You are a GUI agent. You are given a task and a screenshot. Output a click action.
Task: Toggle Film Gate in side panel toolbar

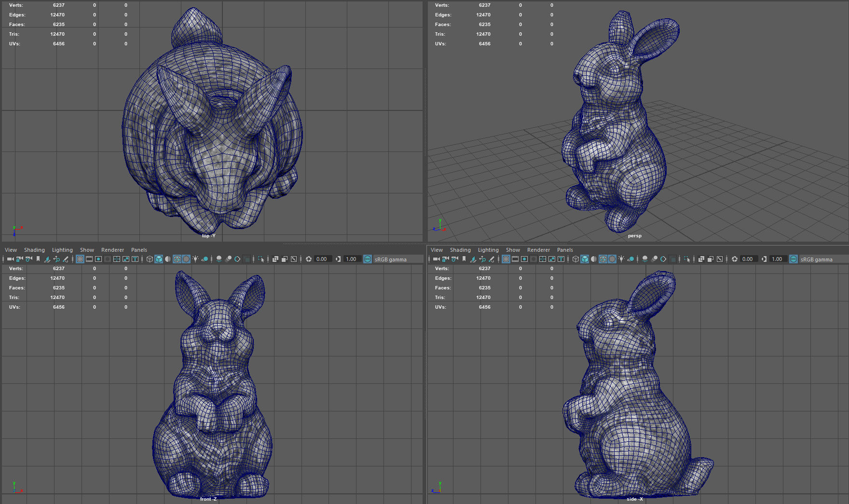pyautogui.click(x=515, y=259)
